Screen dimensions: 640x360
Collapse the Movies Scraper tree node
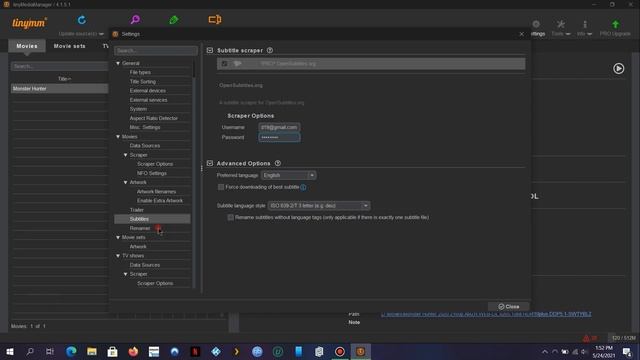[x=126, y=155]
